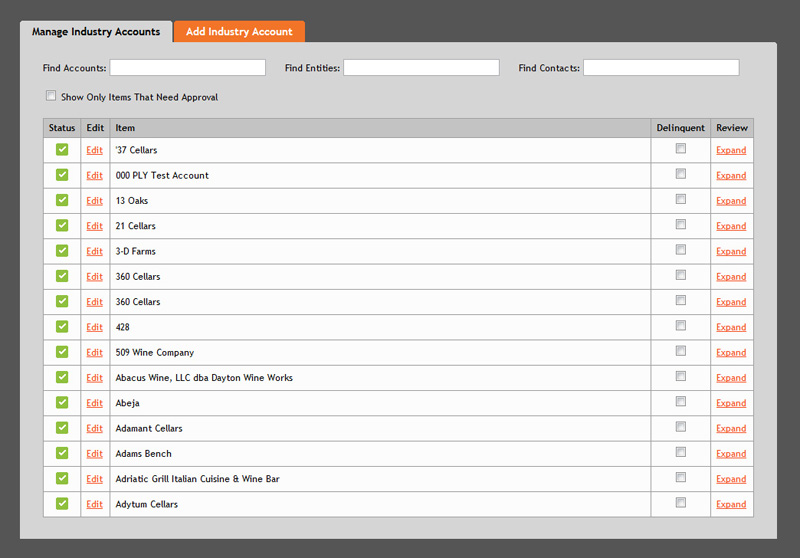Expand review for Adytum Cellars
Screen dimensions: 800x558
[731, 504]
